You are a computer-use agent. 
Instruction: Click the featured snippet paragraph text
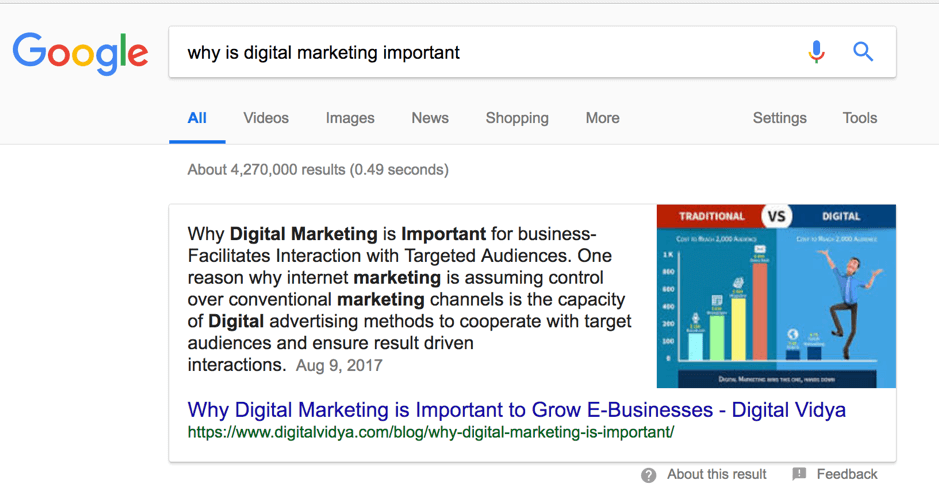[408, 299]
